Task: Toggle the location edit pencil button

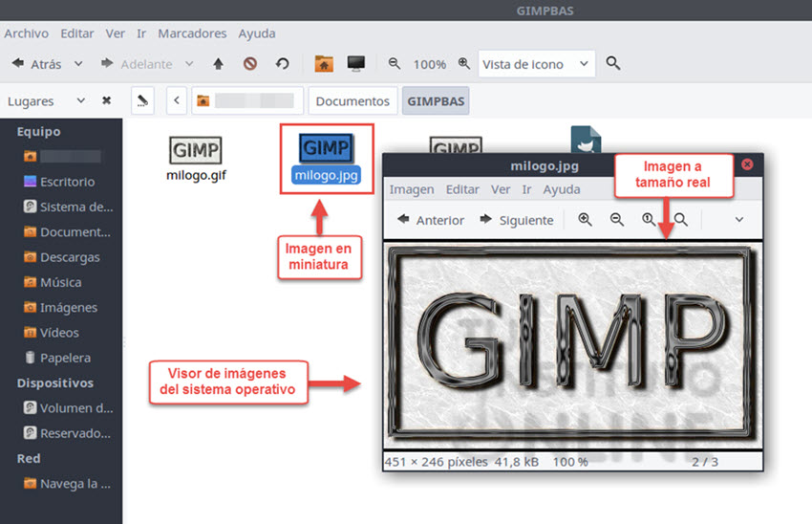Action: tap(142, 100)
